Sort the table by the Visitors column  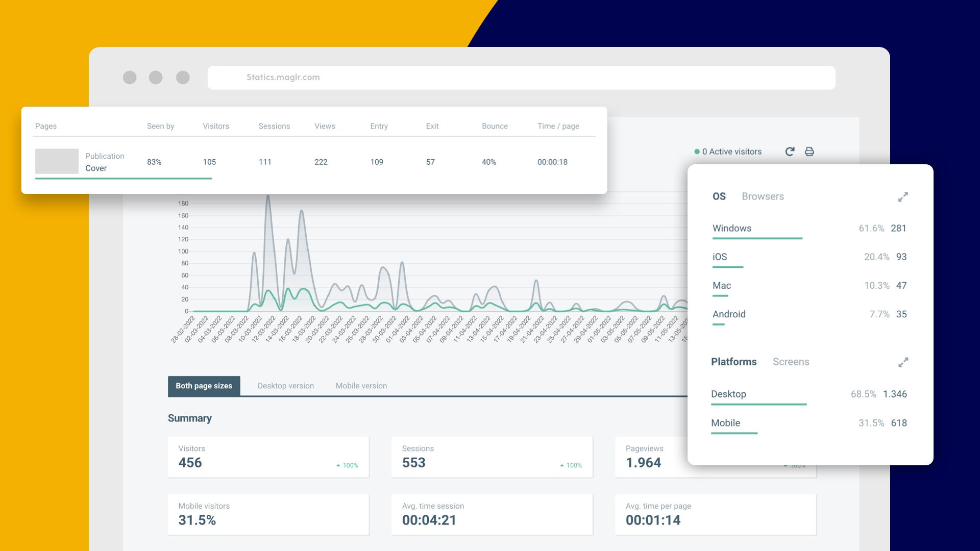(x=216, y=126)
